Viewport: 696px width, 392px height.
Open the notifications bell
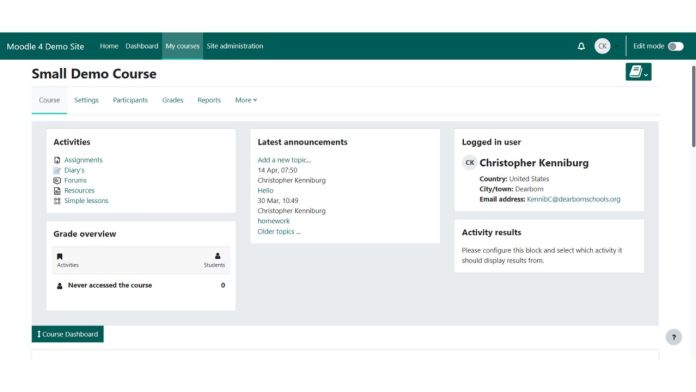point(581,46)
